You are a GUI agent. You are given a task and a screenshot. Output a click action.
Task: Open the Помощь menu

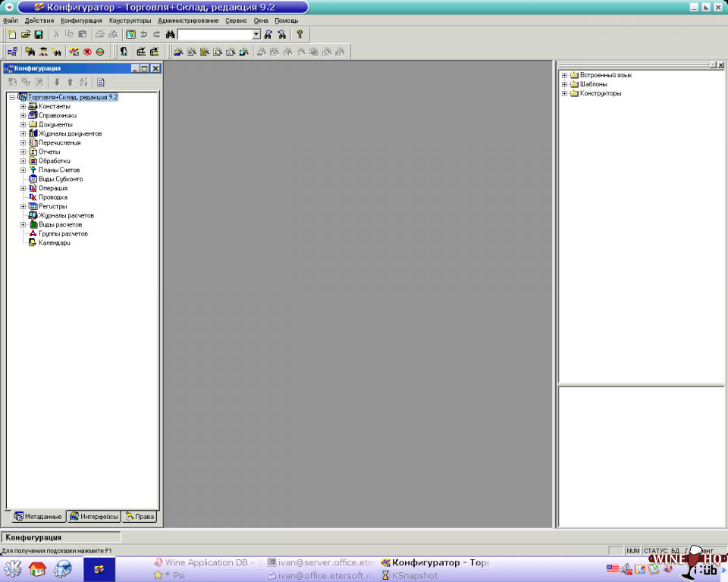287,20
